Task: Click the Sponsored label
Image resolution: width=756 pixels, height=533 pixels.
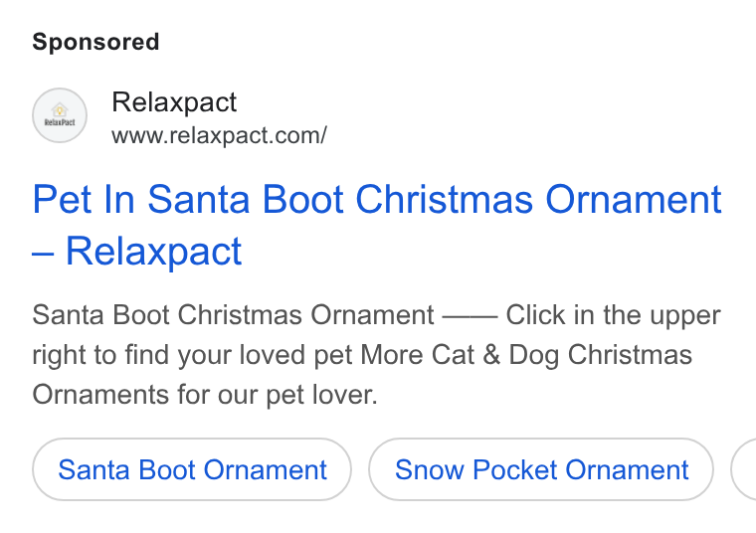Action: click(95, 42)
